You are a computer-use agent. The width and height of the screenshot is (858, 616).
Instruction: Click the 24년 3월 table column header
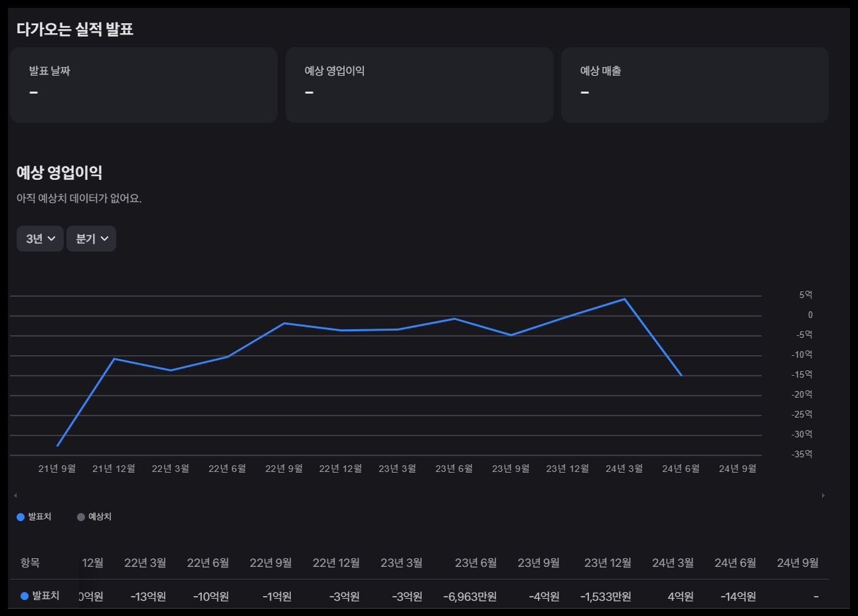coord(673,563)
